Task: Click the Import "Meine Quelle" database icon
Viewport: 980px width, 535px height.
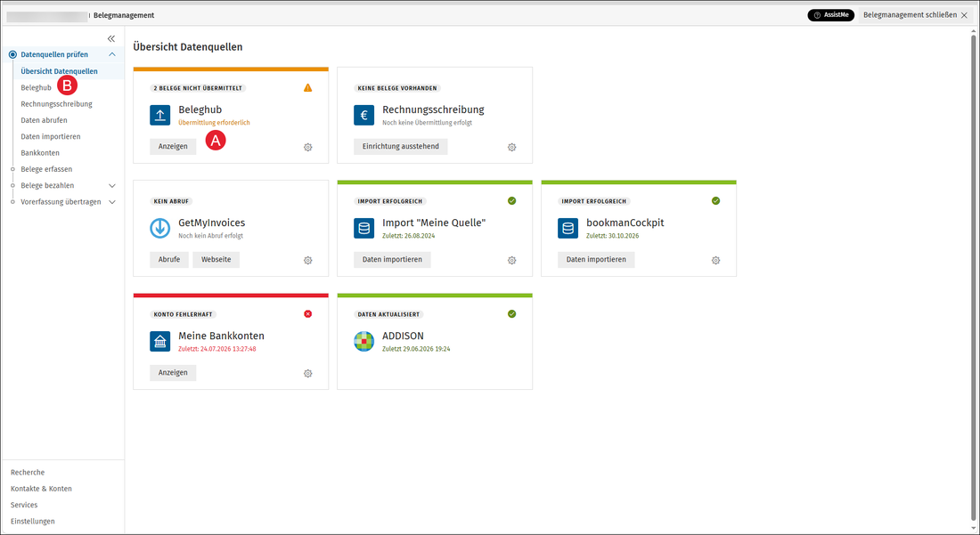Action: 363,228
